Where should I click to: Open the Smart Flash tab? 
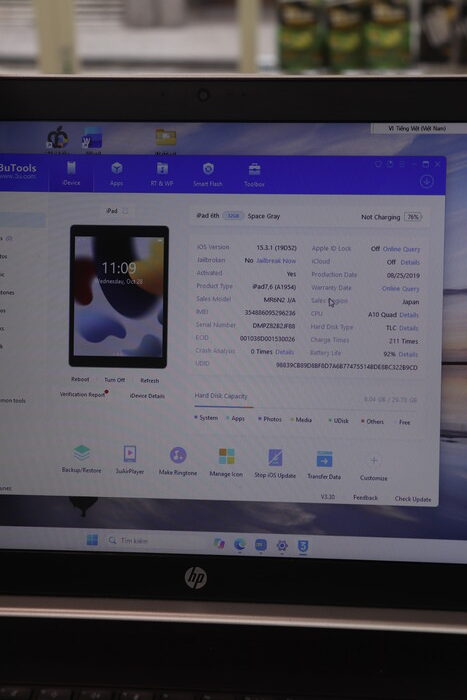tap(208, 175)
